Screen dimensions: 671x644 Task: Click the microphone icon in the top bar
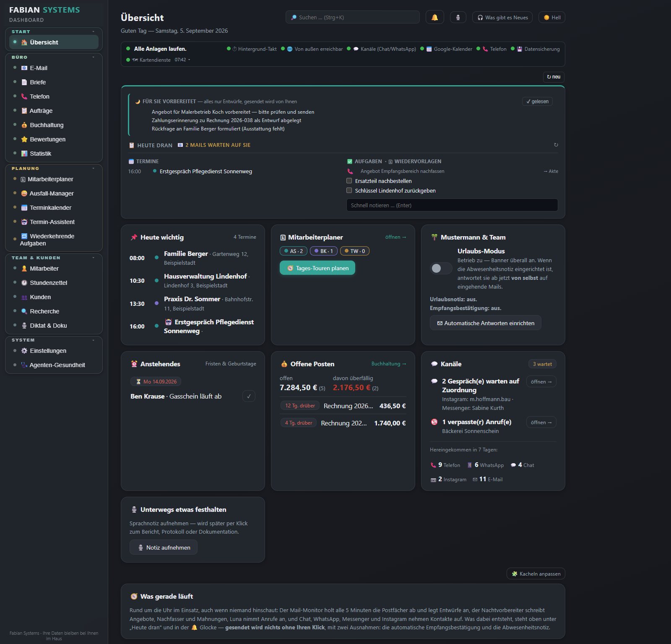point(458,17)
